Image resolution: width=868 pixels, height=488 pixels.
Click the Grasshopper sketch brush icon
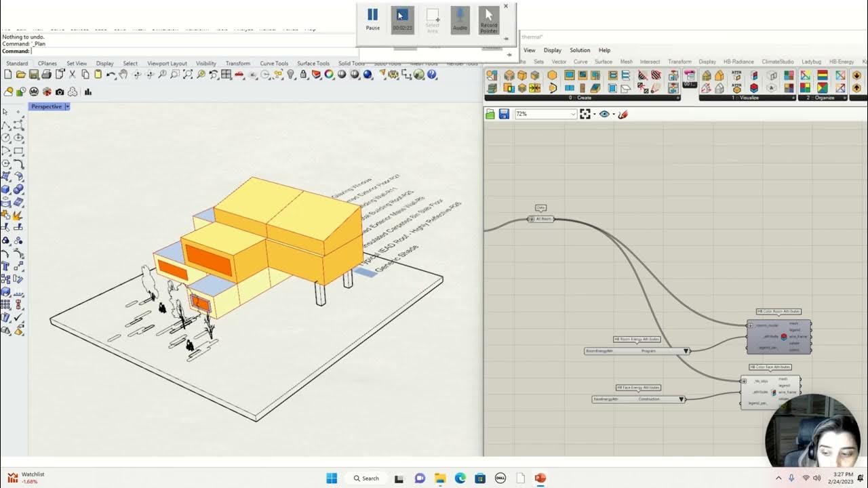623,115
